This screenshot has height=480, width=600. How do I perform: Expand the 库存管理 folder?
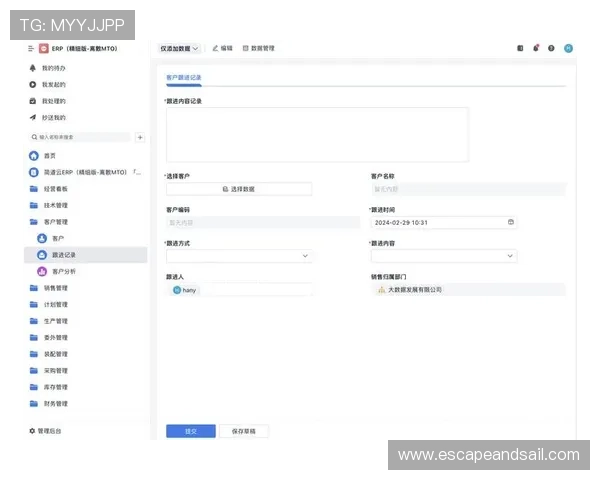[x=49, y=387]
